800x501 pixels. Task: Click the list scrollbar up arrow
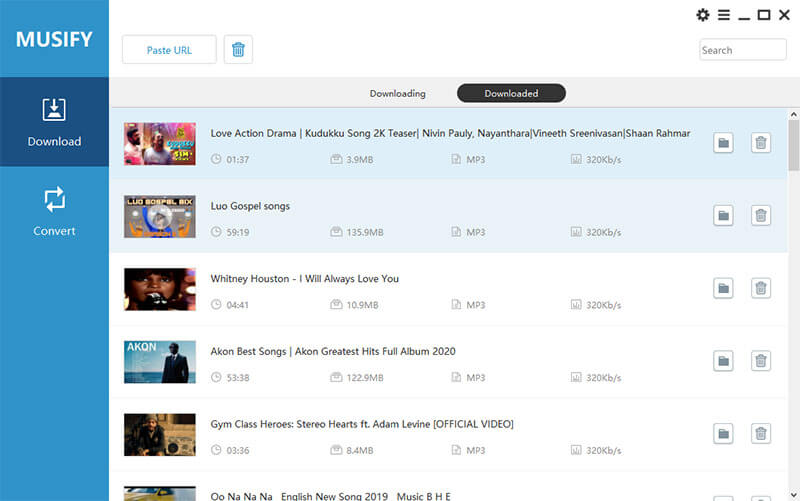(x=793, y=114)
